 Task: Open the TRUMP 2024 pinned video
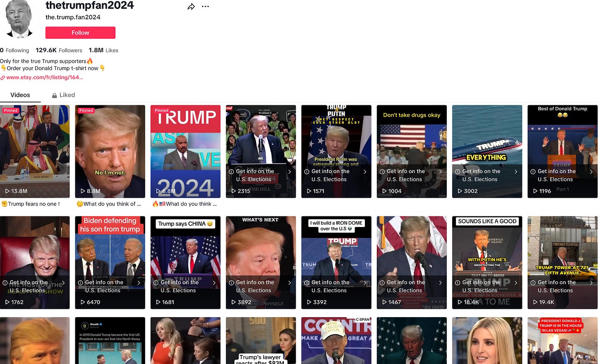click(186, 151)
